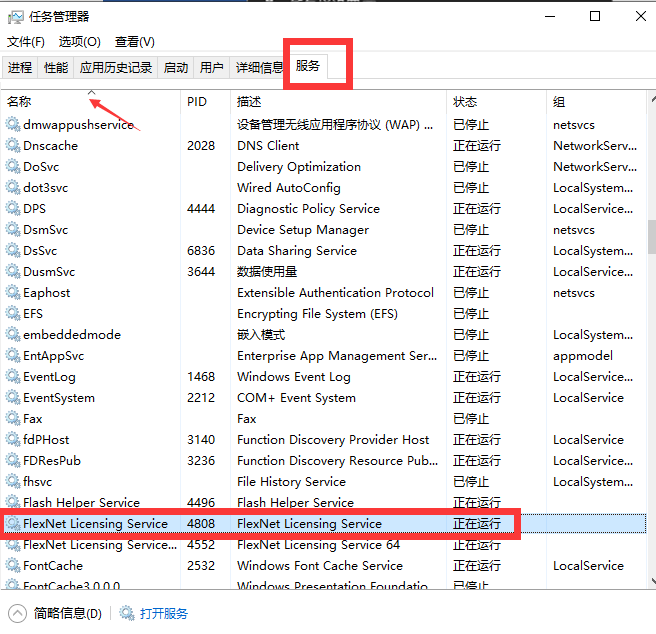The image size is (656, 634).
Task: Click PID 4496 in Flash Helper row
Action: pyautogui.click(x=201, y=502)
